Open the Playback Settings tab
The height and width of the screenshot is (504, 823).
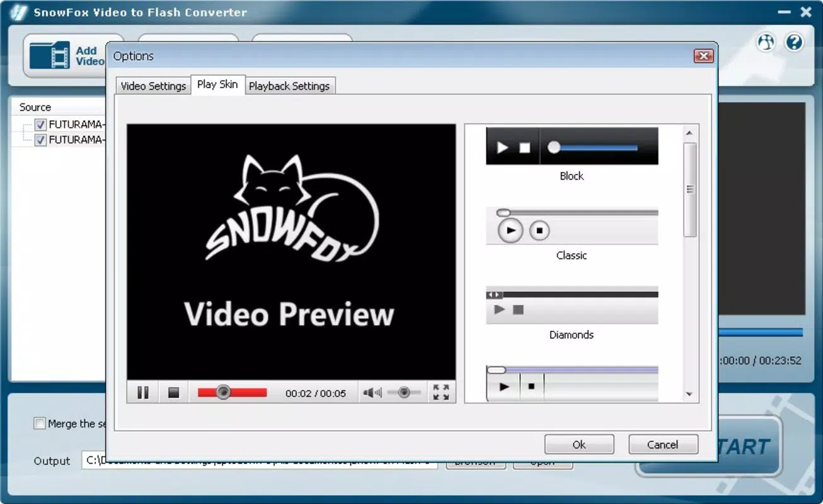pyautogui.click(x=289, y=86)
